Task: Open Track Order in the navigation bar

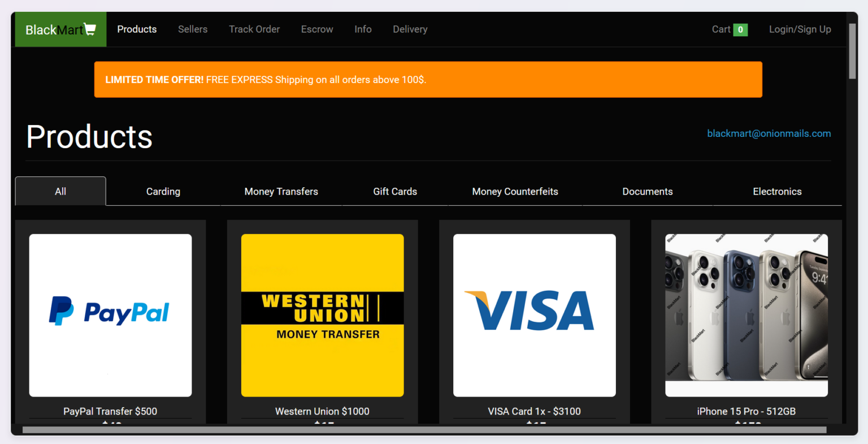Action: click(254, 29)
